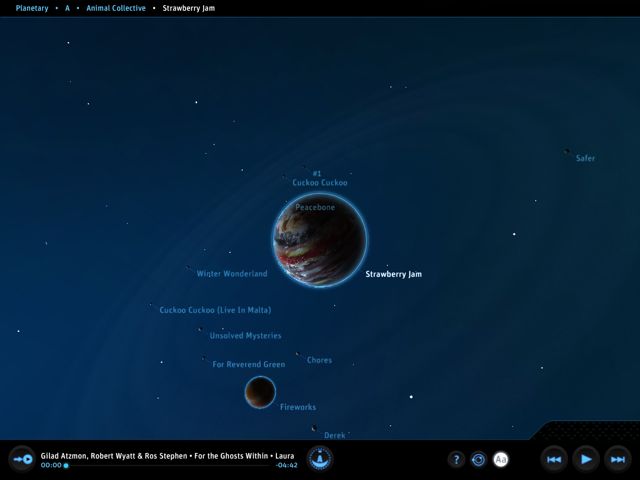The height and width of the screenshot is (480, 640).
Task: Choose the Unsolved Mysteries track
Action: (x=245, y=336)
